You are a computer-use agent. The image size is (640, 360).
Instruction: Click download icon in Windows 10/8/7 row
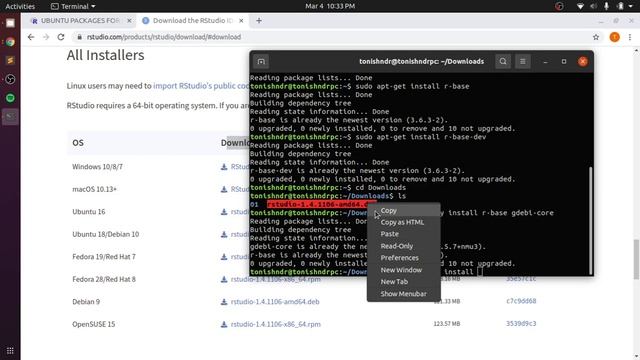[224, 167]
